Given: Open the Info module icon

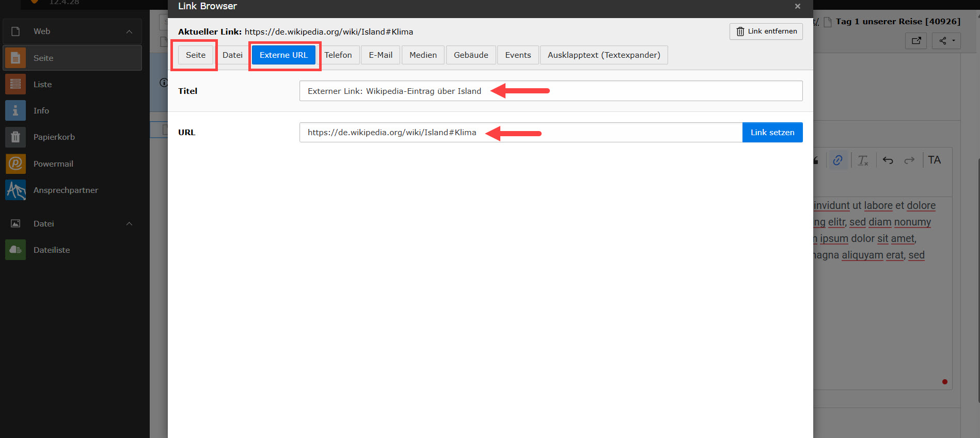Looking at the screenshot, I should click(x=15, y=111).
